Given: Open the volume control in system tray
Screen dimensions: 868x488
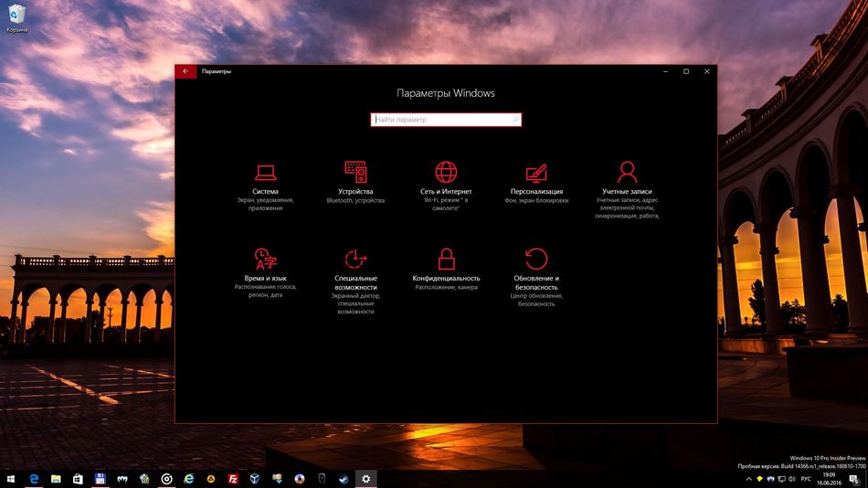Looking at the screenshot, I should (791, 479).
